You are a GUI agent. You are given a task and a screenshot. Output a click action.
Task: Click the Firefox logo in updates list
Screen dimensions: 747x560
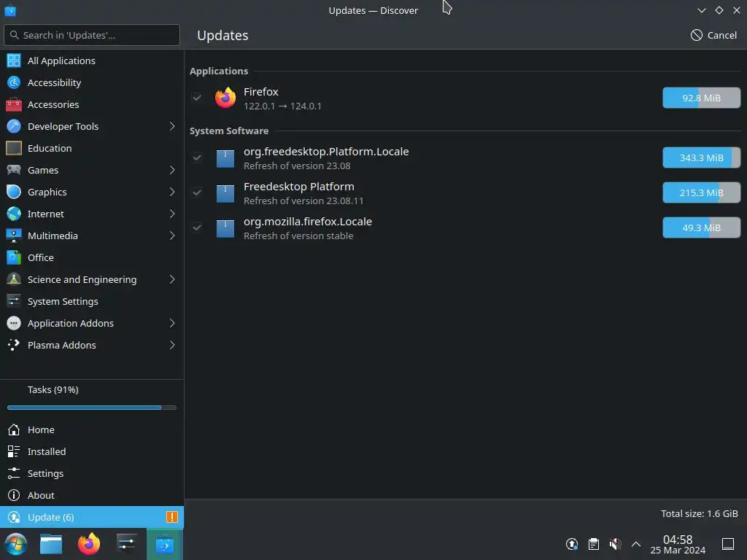[x=225, y=98]
